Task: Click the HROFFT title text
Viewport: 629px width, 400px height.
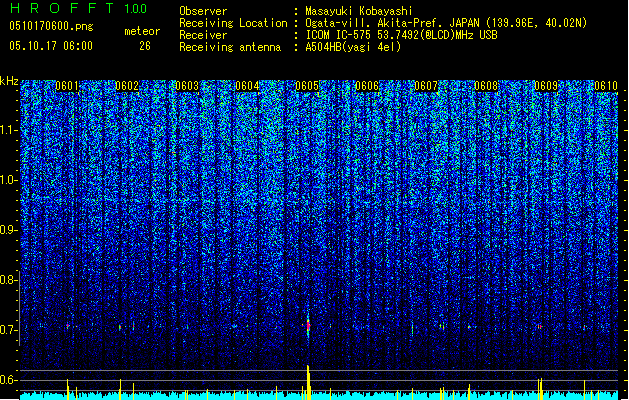Action: click(x=62, y=8)
